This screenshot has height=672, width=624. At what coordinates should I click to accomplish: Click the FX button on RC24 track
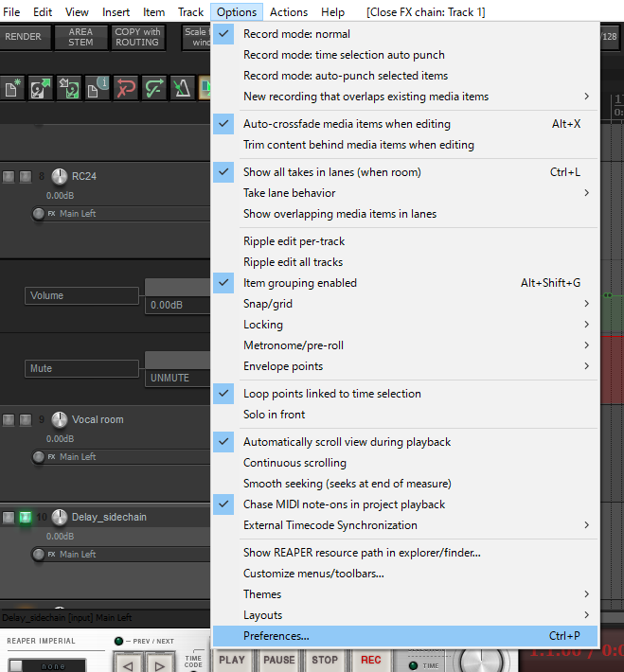tap(51, 213)
